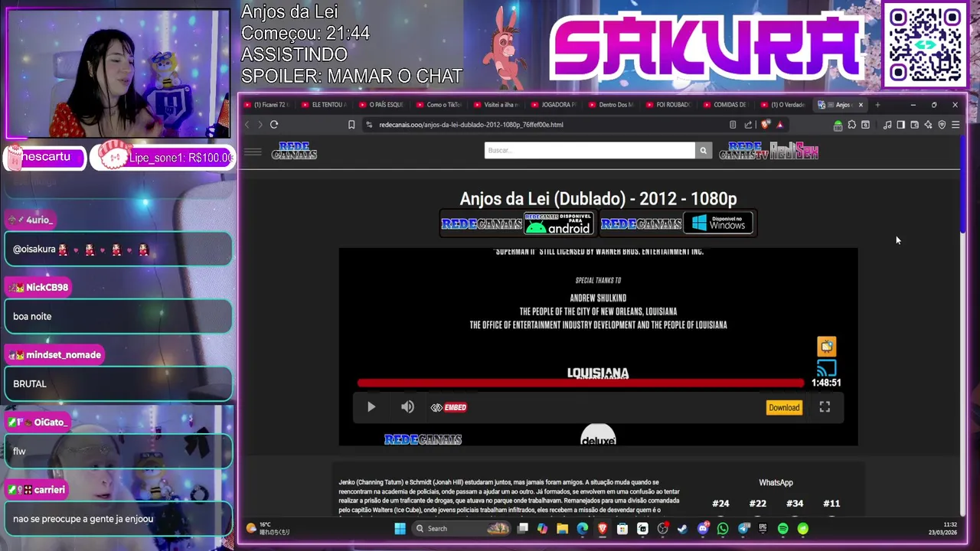Switch to the 'Ficarei 72' tab

[x=266, y=105]
